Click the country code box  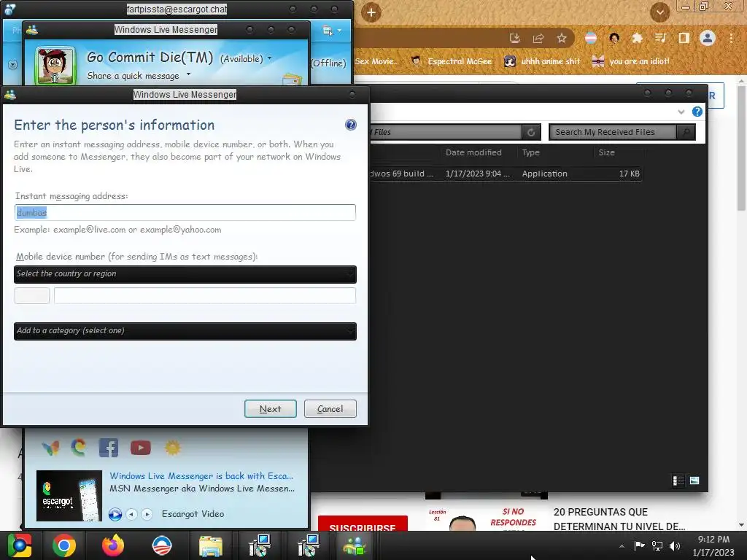[32, 295]
